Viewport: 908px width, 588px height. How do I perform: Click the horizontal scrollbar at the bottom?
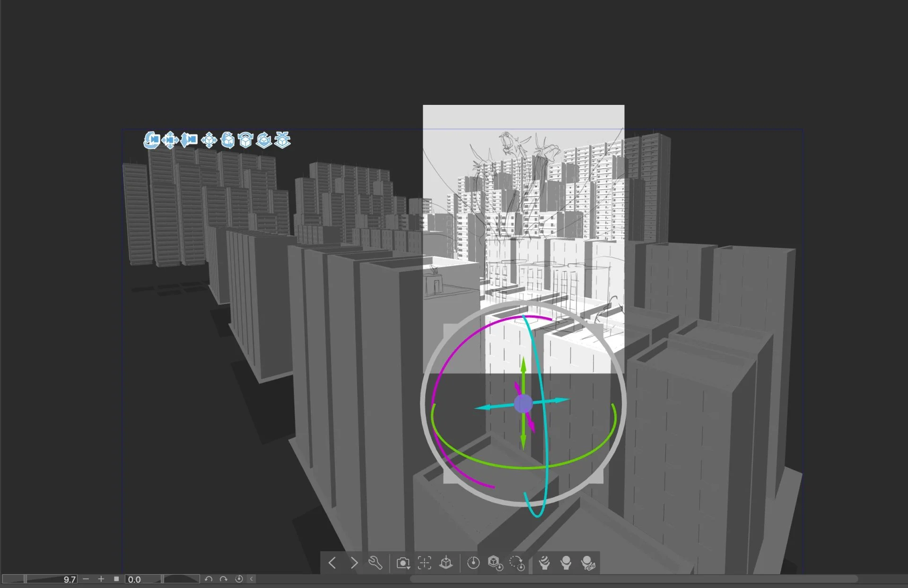tap(634, 579)
